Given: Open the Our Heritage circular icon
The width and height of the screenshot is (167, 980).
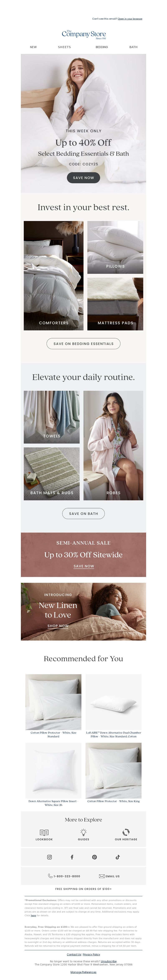Looking at the screenshot, I should click(x=126, y=832).
